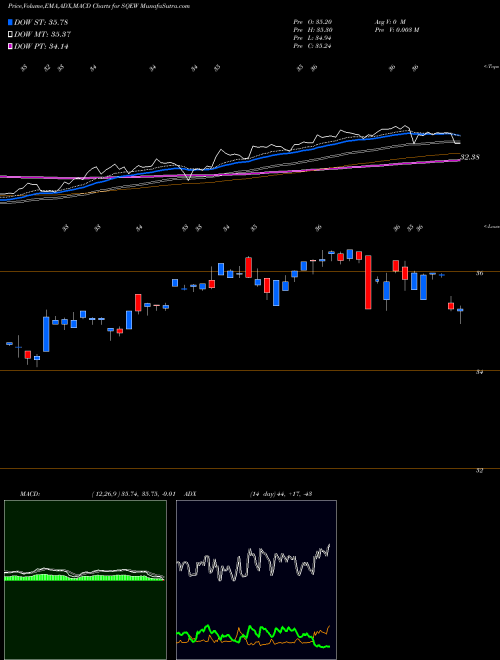Click the 'ADX' panel heading

click(x=191, y=494)
